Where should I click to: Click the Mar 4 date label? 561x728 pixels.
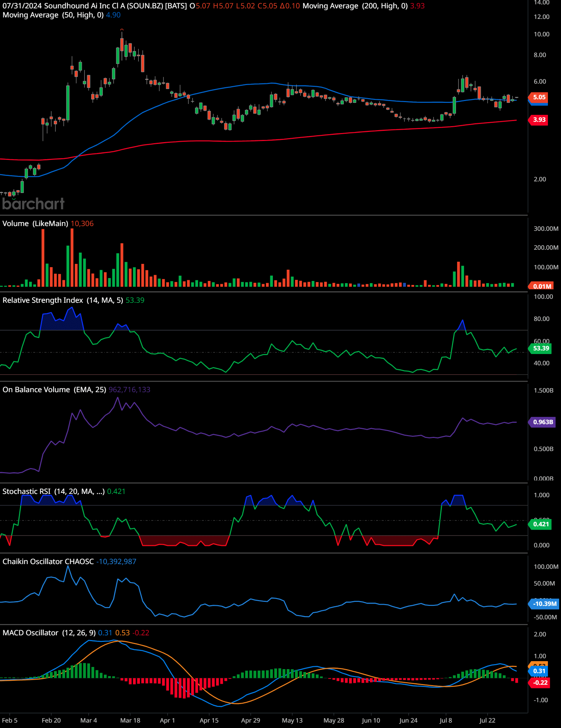pos(89,720)
